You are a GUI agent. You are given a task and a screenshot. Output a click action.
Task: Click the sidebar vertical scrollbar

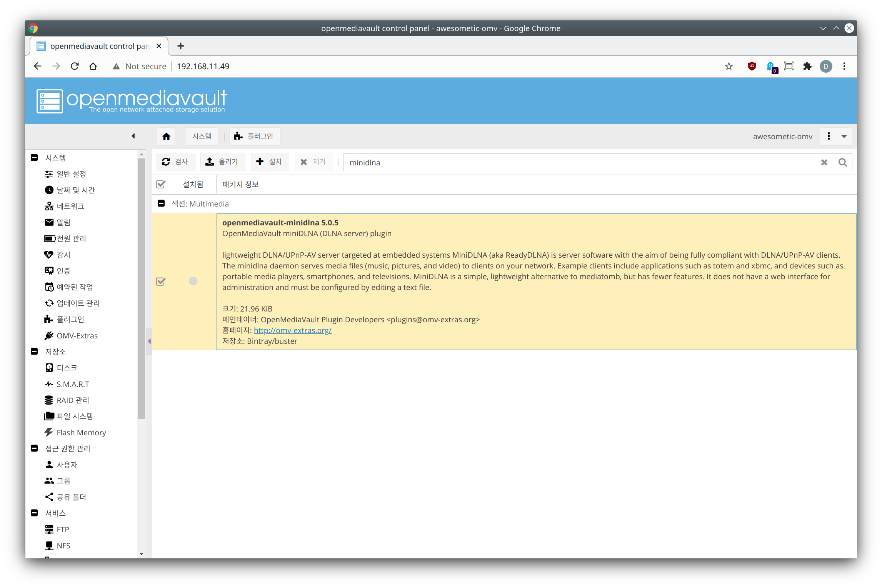click(x=142, y=288)
